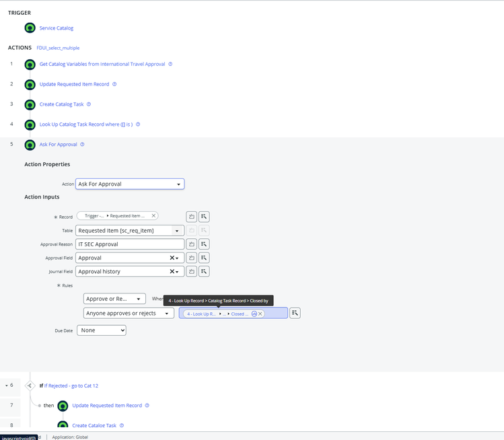Click the step 3 action circle icon

tap(30, 105)
